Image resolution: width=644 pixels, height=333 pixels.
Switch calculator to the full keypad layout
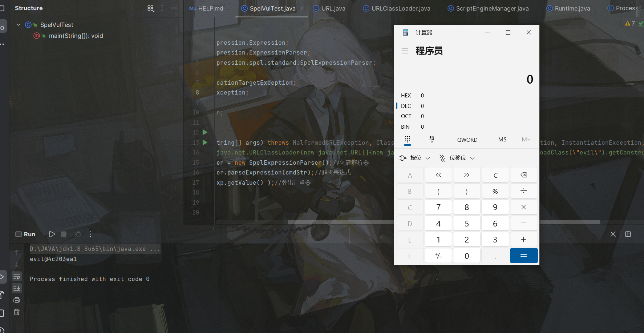tap(407, 140)
